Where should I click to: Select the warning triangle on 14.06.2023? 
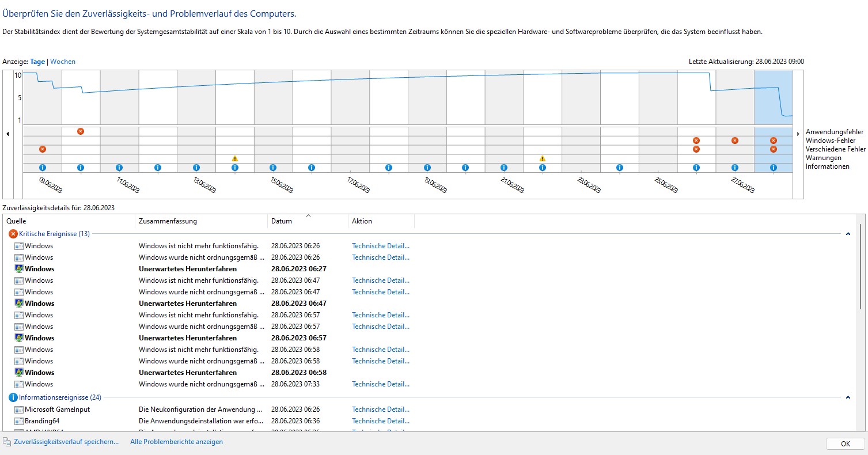pyautogui.click(x=234, y=158)
